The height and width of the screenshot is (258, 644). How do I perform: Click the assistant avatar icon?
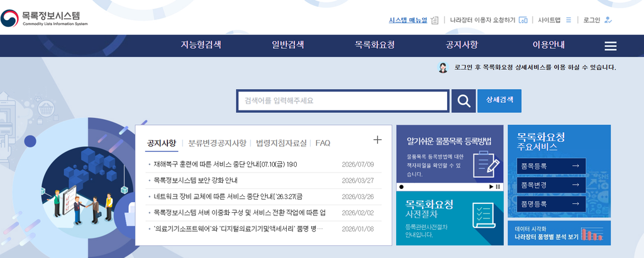point(443,68)
